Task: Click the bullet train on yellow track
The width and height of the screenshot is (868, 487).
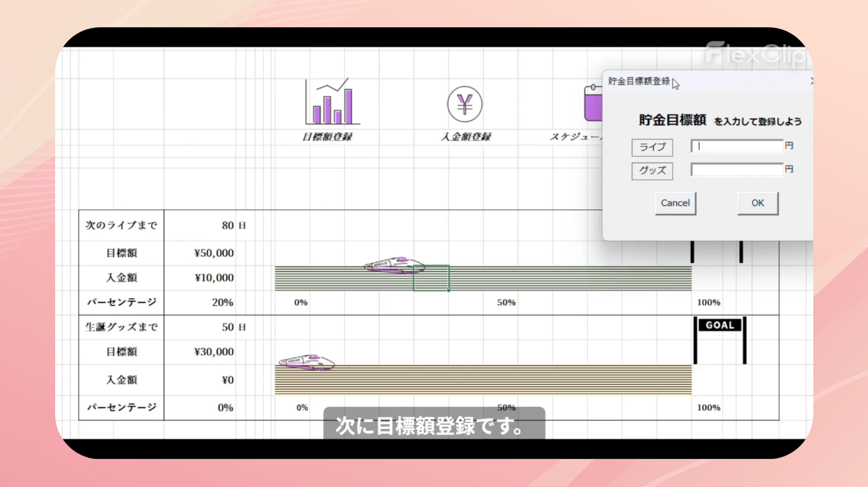Action: pos(307,362)
